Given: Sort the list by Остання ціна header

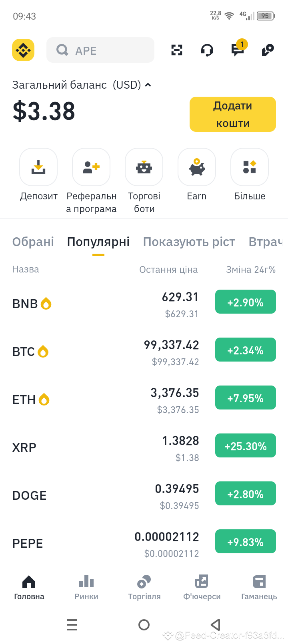Looking at the screenshot, I should point(168,270).
